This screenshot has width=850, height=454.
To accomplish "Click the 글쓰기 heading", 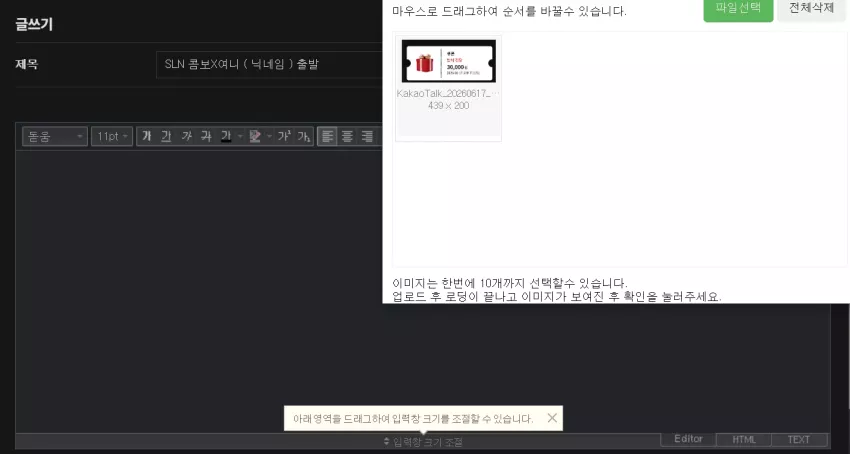I will pos(34,24).
